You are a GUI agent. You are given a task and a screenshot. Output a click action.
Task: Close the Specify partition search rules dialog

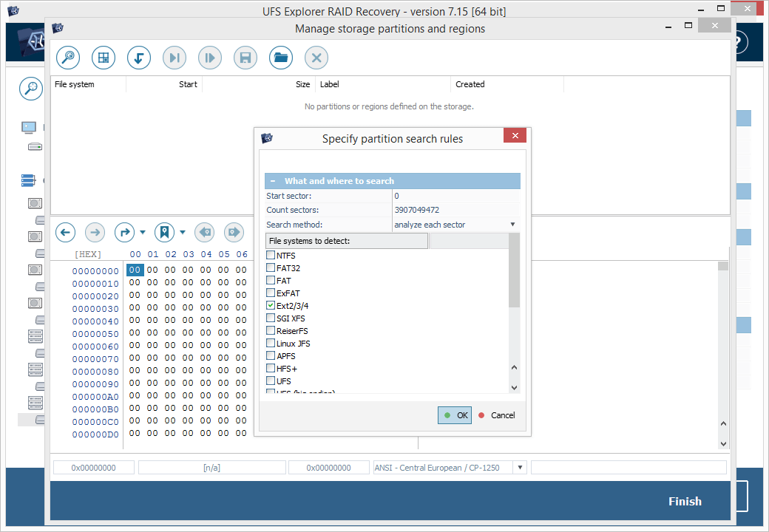point(515,136)
